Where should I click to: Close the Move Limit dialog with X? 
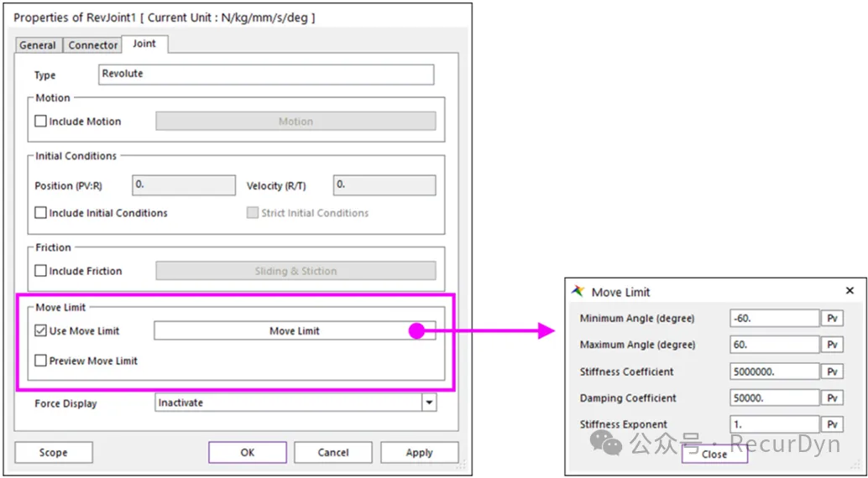coord(850,291)
